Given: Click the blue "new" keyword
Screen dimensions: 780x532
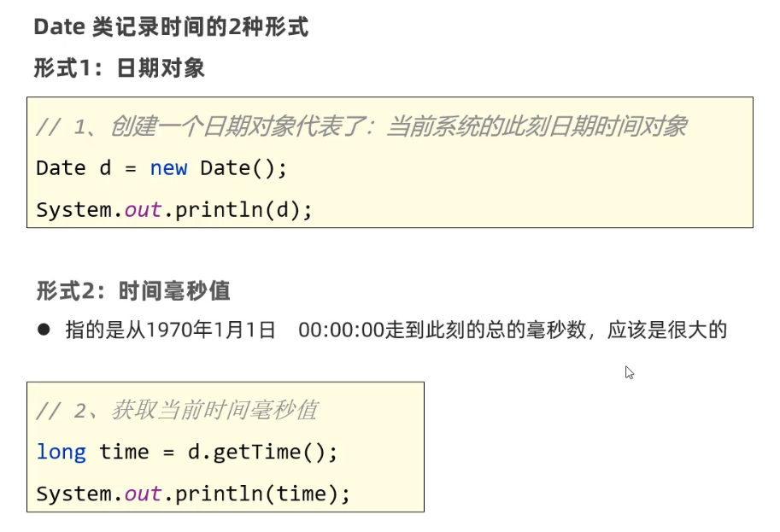Looking at the screenshot, I should (168, 168).
